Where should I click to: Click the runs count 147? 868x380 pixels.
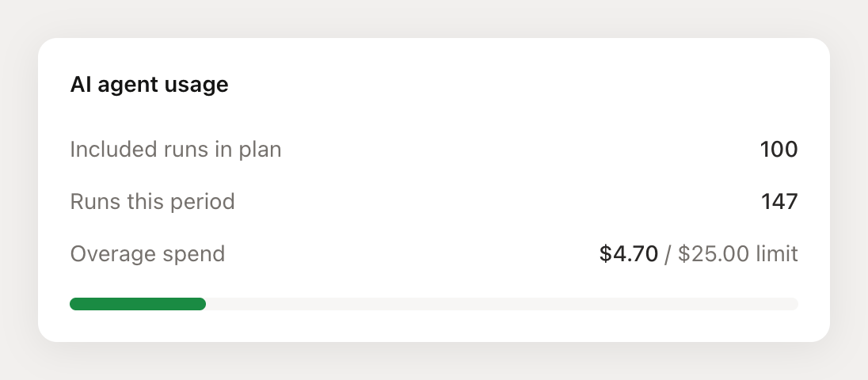click(779, 202)
